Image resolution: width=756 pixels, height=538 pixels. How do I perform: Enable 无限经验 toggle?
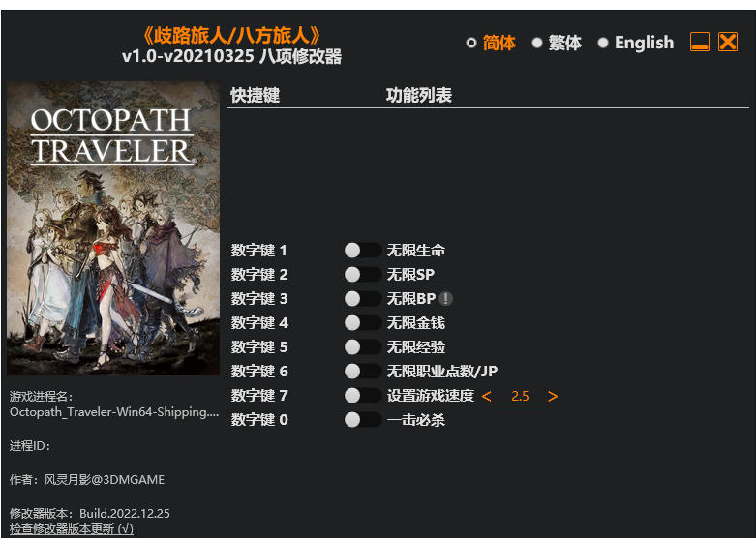coord(363,346)
